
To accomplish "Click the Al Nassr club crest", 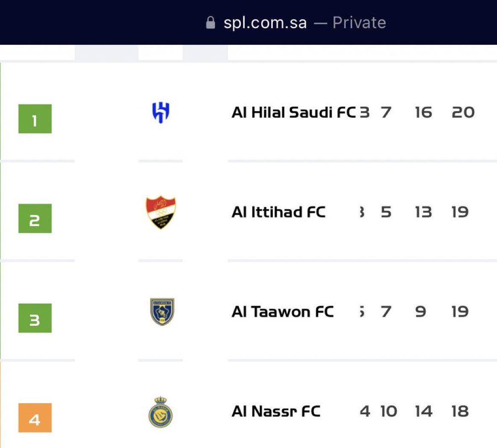I will pos(161,412).
